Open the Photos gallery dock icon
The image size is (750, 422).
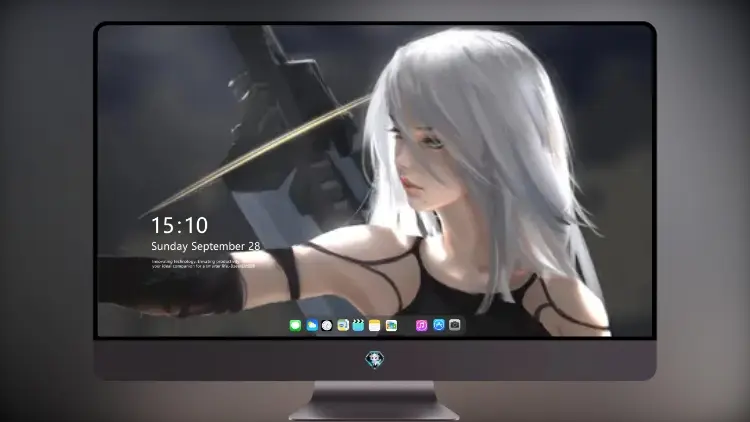point(391,325)
